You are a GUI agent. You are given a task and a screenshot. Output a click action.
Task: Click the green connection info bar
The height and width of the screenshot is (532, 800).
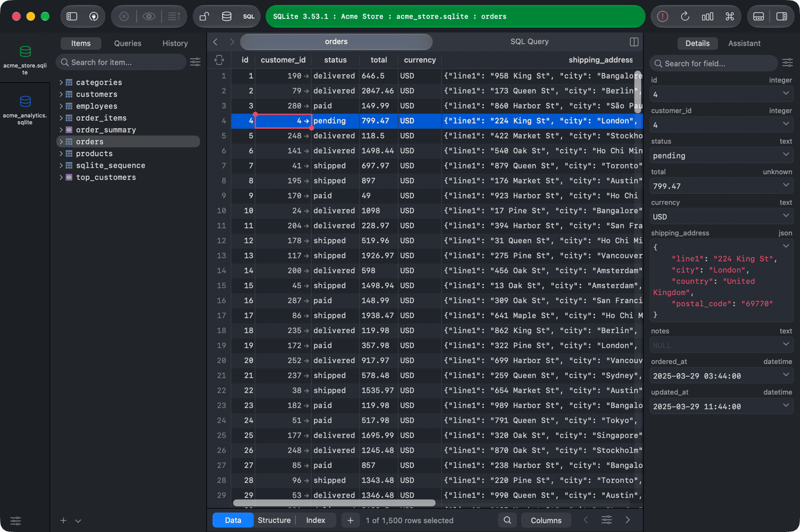[455, 16]
